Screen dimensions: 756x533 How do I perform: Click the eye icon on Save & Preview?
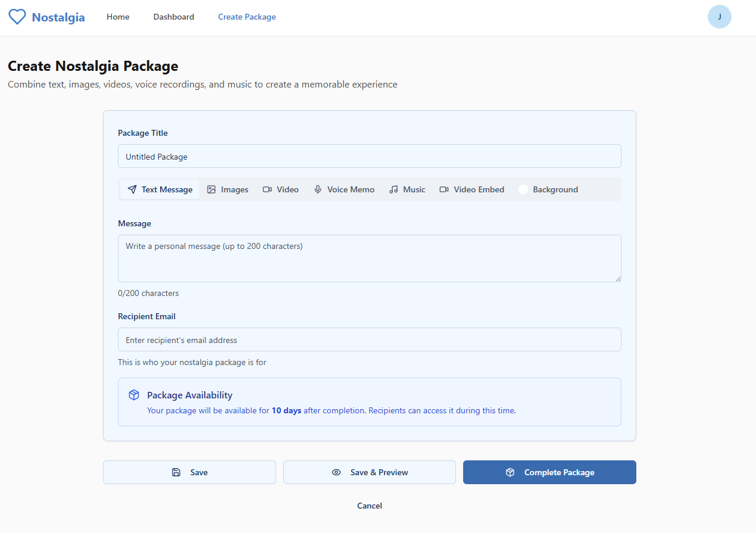point(336,472)
